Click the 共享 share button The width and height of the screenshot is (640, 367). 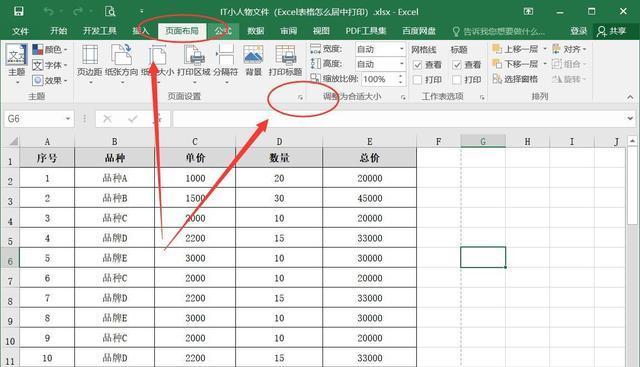click(x=612, y=31)
